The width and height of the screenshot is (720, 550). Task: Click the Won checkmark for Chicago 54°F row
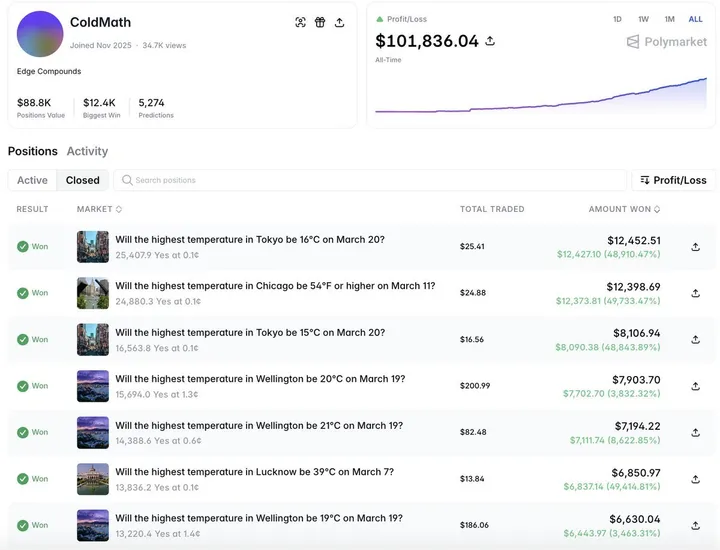point(22,293)
